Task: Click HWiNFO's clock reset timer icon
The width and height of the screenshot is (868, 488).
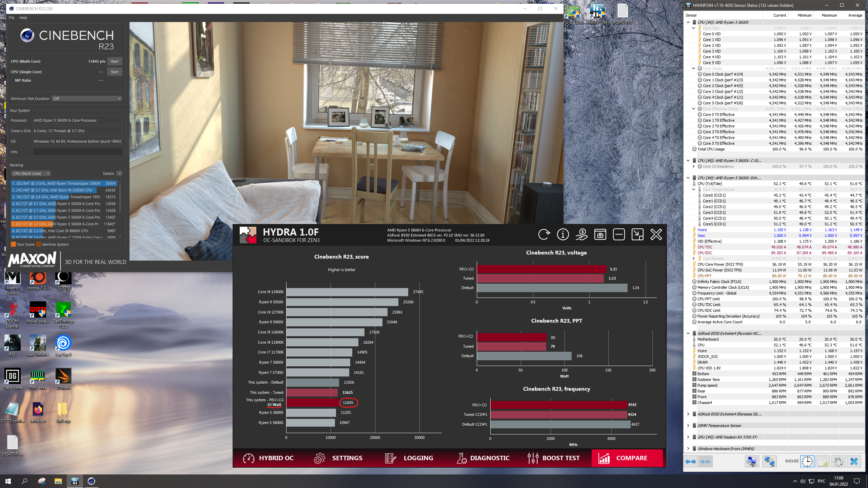Action: (807, 461)
